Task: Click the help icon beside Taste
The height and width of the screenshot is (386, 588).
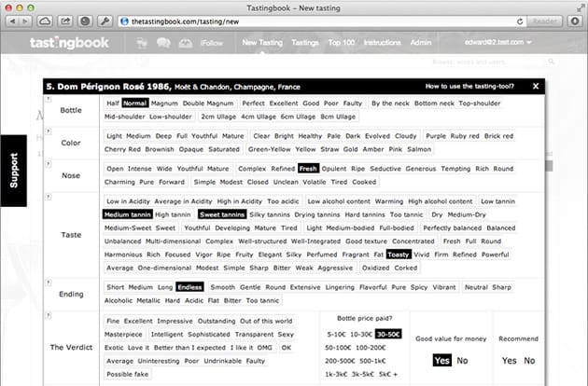Action: [49, 197]
